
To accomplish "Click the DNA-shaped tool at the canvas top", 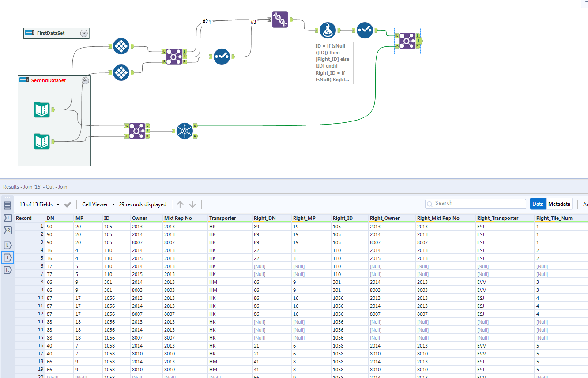I will [279, 20].
